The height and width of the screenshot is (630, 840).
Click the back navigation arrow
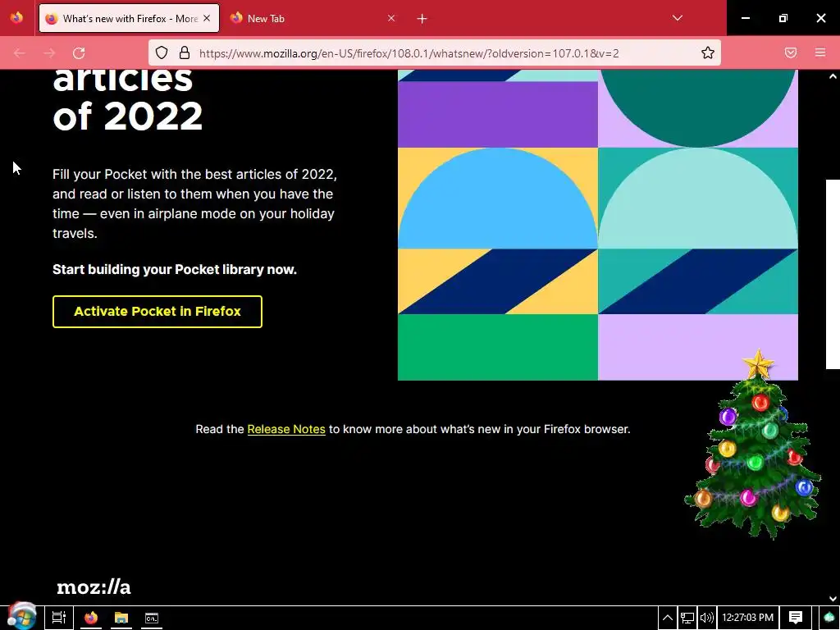(20, 53)
